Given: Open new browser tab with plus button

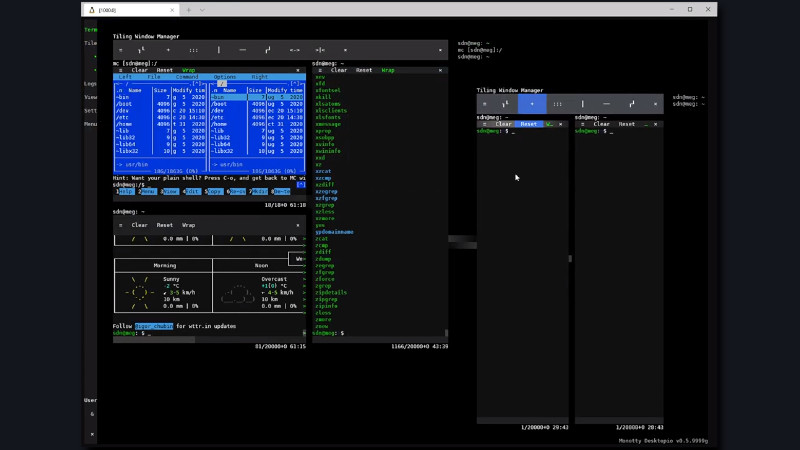Looking at the screenshot, I should click(x=188, y=10).
